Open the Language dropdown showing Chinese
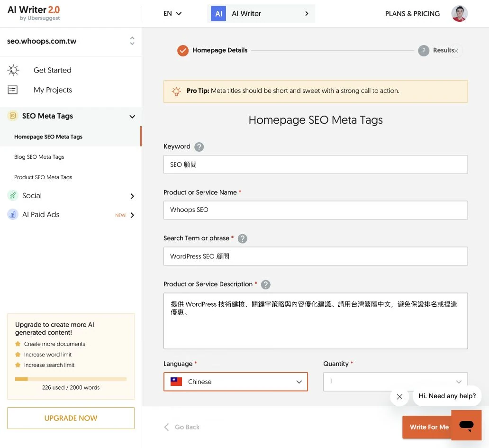 click(235, 382)
